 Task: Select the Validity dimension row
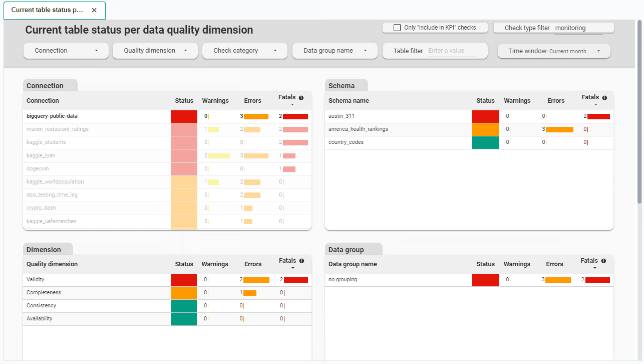pyautogui.click(x=167, y=280)
